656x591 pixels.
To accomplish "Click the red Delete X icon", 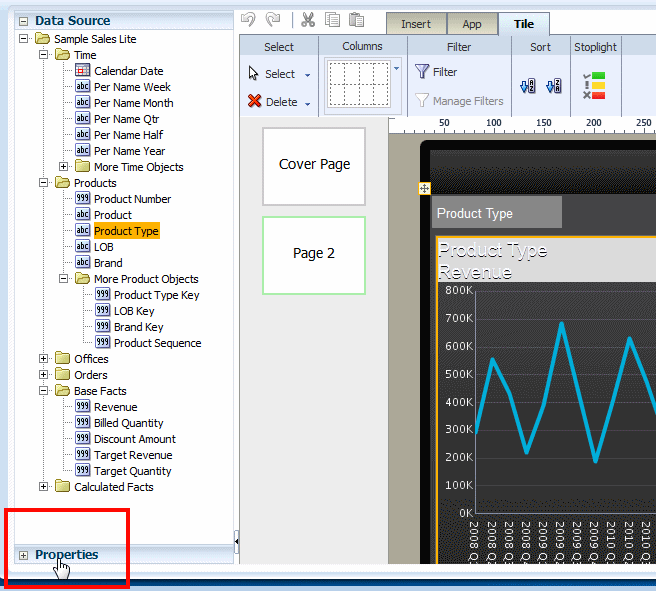I will 254,101.
